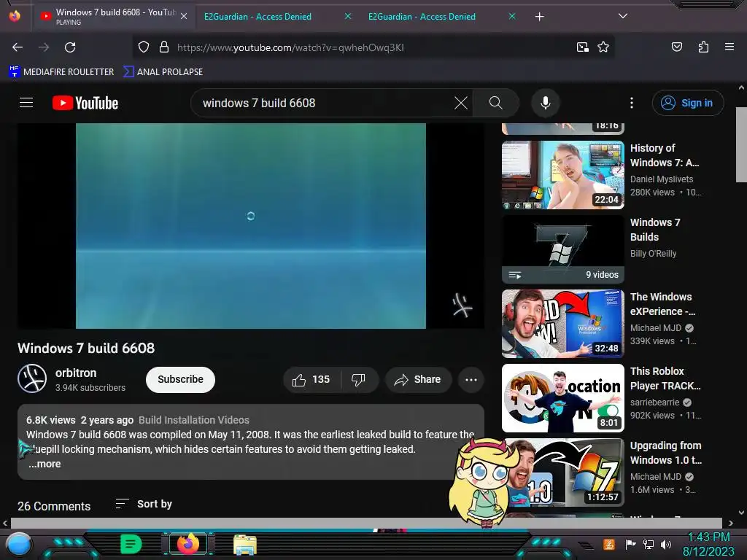Close the Windows 7 build 6608 tab
Screen dimensions: 747x560
pos(184,16)
